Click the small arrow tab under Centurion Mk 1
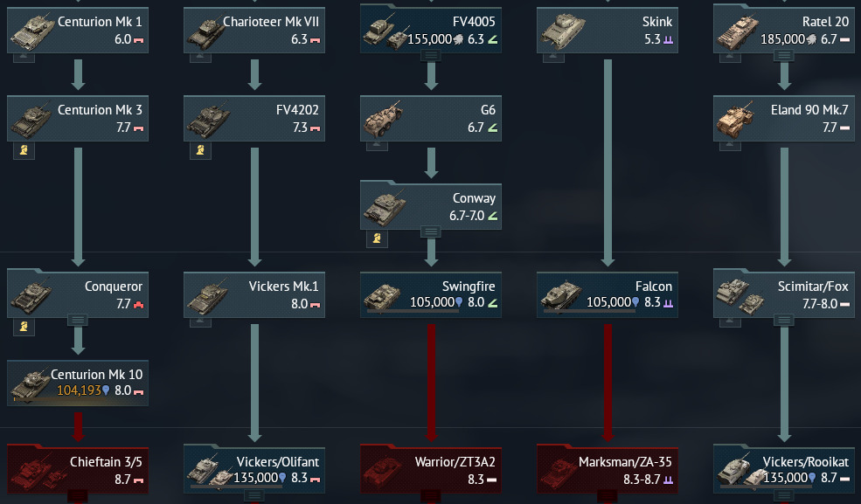This screenshot has width=861, height=504. click(24, 57)
